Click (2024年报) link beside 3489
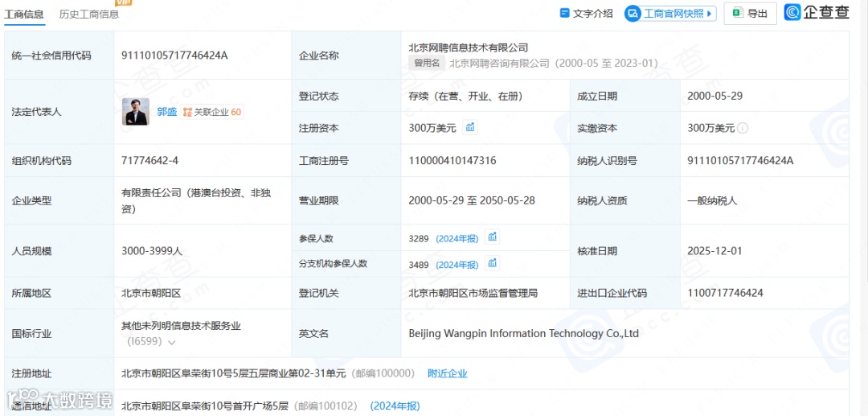 point(457,265)
